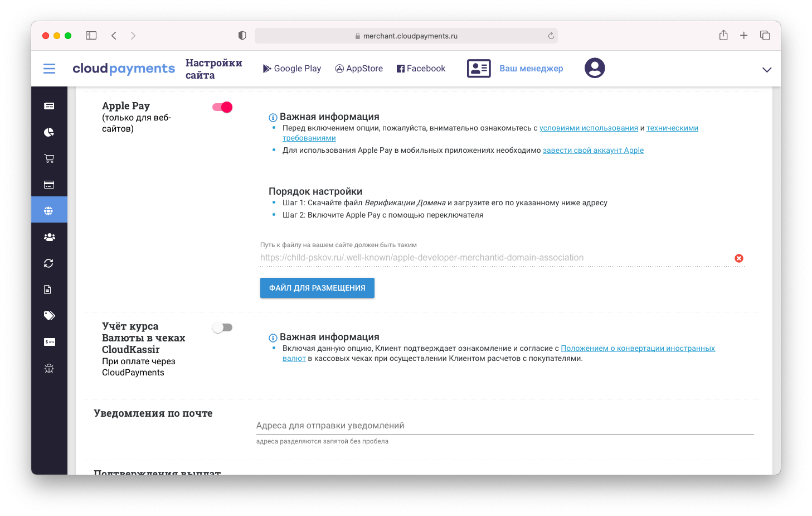The width and height of the screenshot is (812, 516).
Task: Open the sidebar pie chart analytics icon
Action: click(x=49, y=132)
